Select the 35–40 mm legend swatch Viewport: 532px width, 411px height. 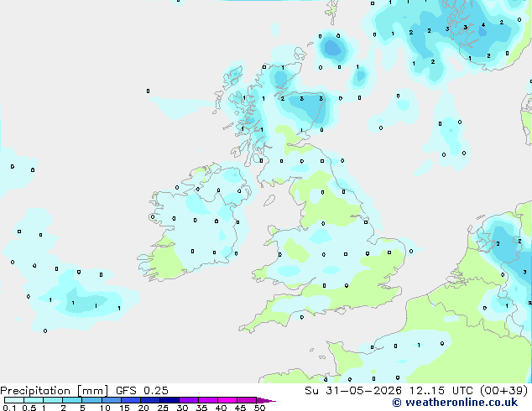tap(208, 400)
